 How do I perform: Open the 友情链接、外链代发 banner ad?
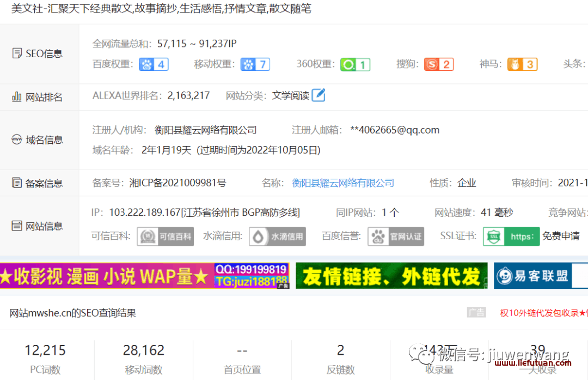[x=391, y=276]
